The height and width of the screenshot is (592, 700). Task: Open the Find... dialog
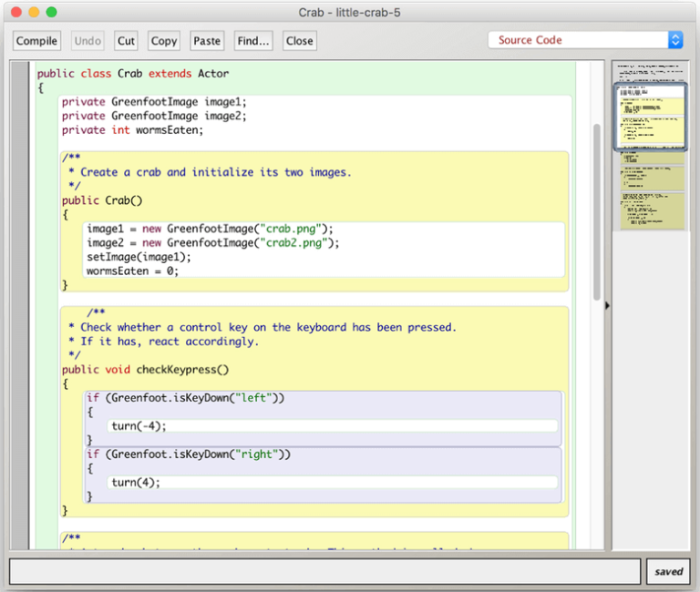point(252,41)
